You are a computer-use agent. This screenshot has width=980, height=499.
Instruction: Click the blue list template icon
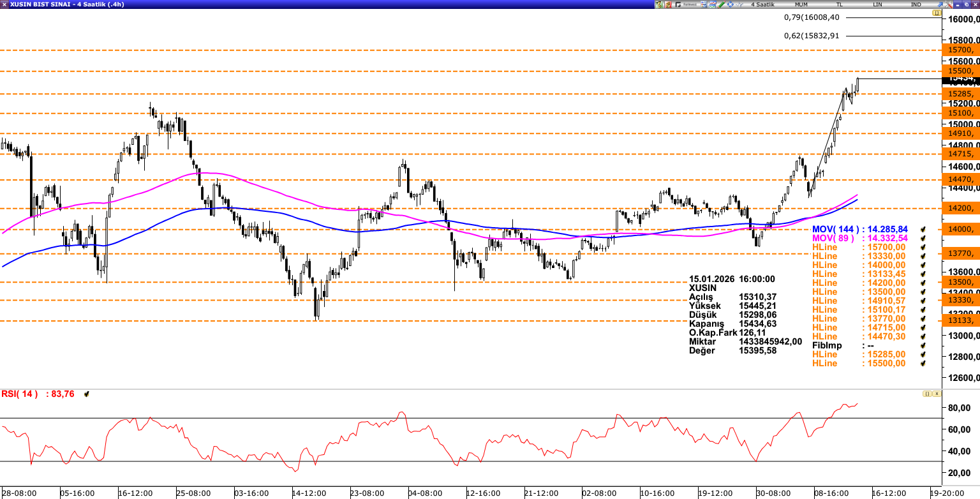(x=704, y=4)
